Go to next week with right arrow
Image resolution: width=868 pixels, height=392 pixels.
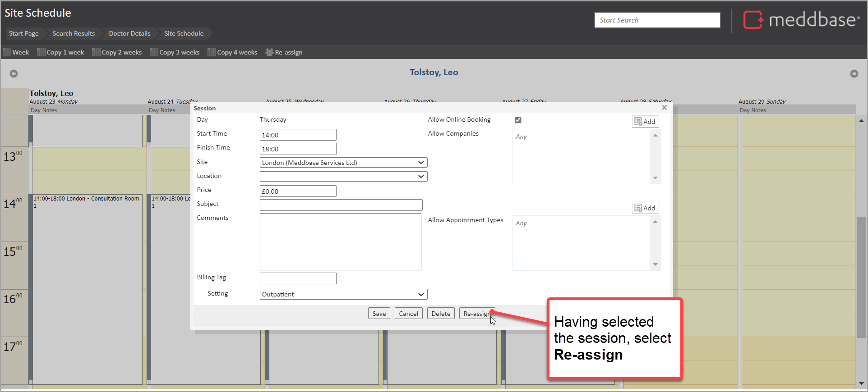click(x=854, y=73)
